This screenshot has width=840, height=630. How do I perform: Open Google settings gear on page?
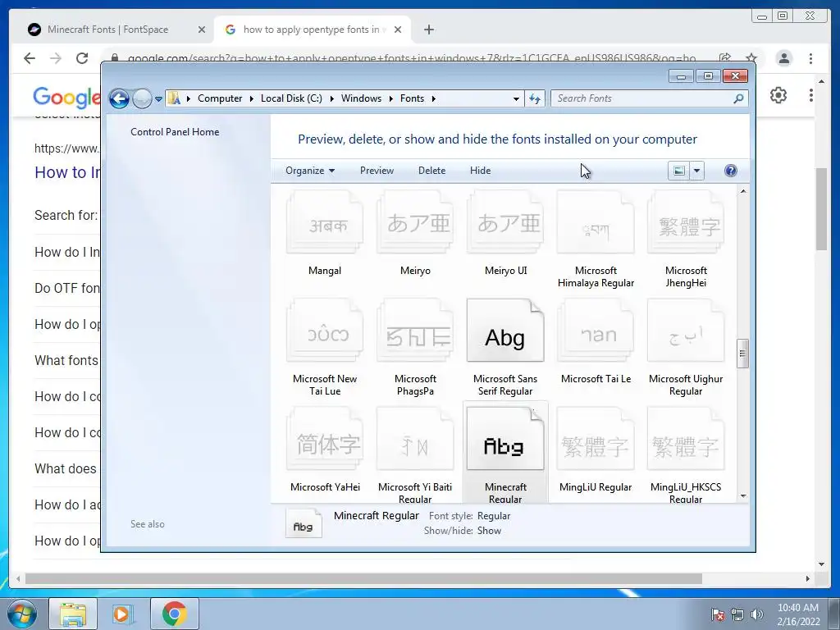(x=778, y=95)
